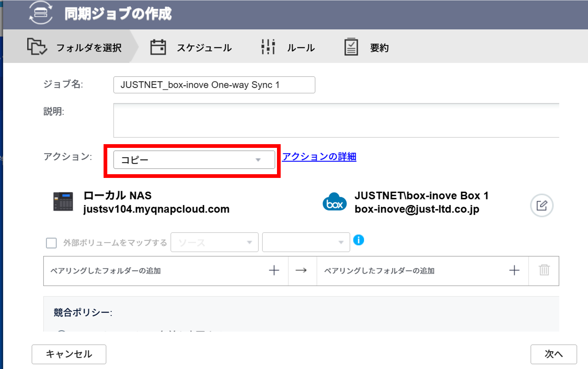Click the ローカル NAS label
This screenshot has width=588, height=369.
click(x=117, y=195)
